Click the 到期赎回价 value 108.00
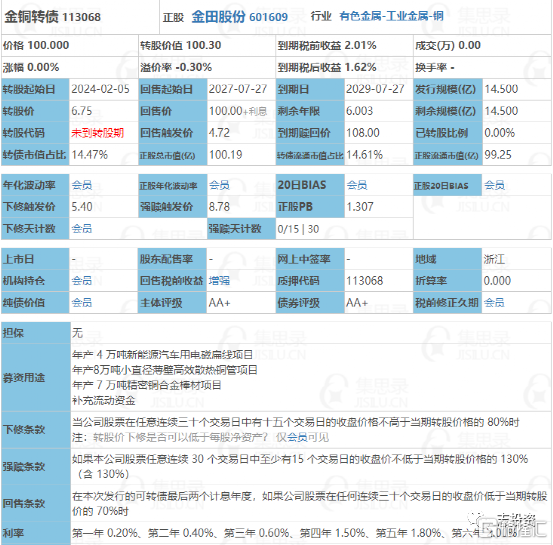The width and height of the screenshot is (553, 545). pos(363,133)
